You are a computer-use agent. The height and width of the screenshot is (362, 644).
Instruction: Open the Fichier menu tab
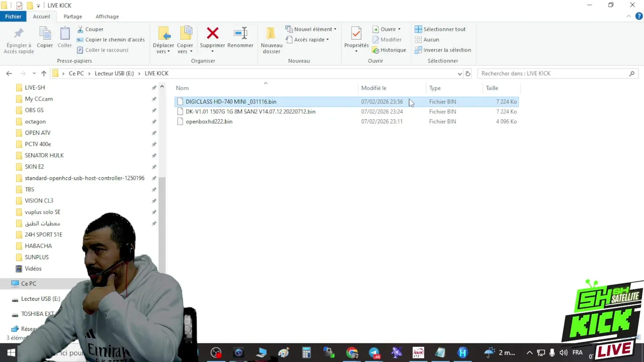point(14,17)
